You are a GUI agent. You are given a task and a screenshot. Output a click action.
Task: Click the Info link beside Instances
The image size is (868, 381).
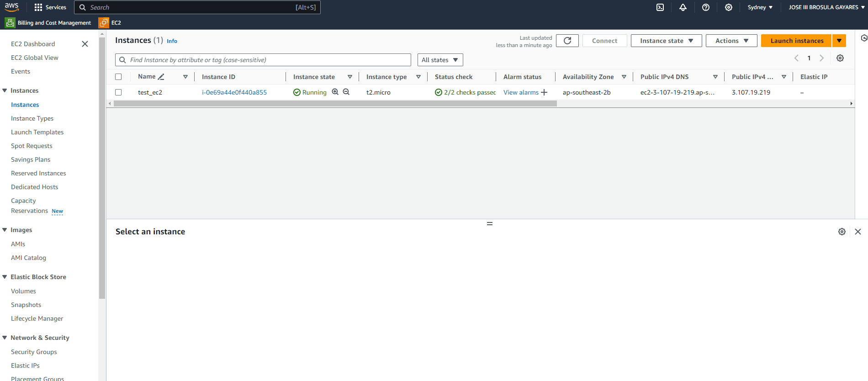coord(172,41)
